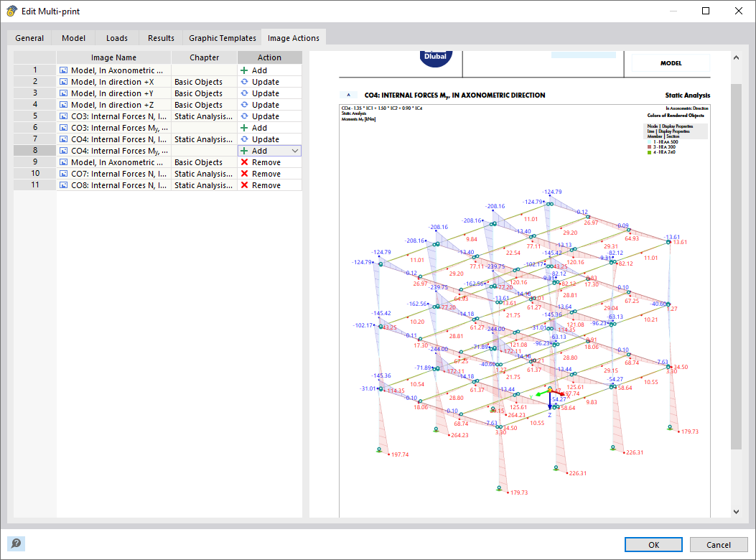The width and height of the screenshot is (756, 560).
Task: Click image icon of CO3: Internal Forces My
Action: point(63,128)
